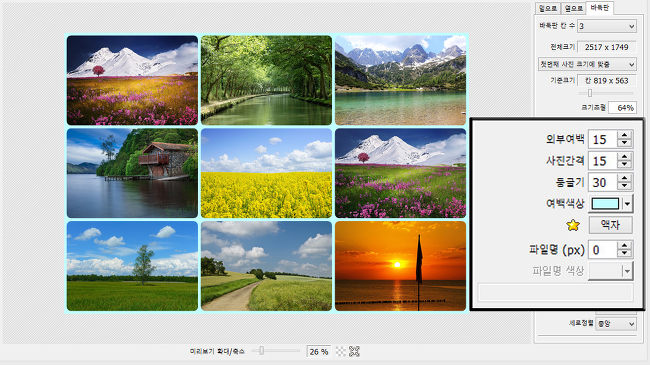Viewport: 650px width, 365px height.
Task: Select the lone tree green field photo
Action: click(x=132, y=266)
